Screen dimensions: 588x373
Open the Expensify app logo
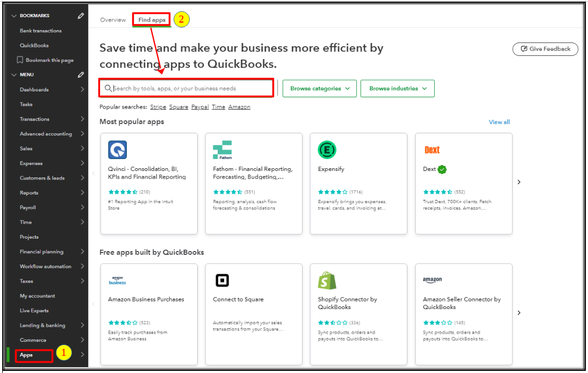(x=327, y=150)
